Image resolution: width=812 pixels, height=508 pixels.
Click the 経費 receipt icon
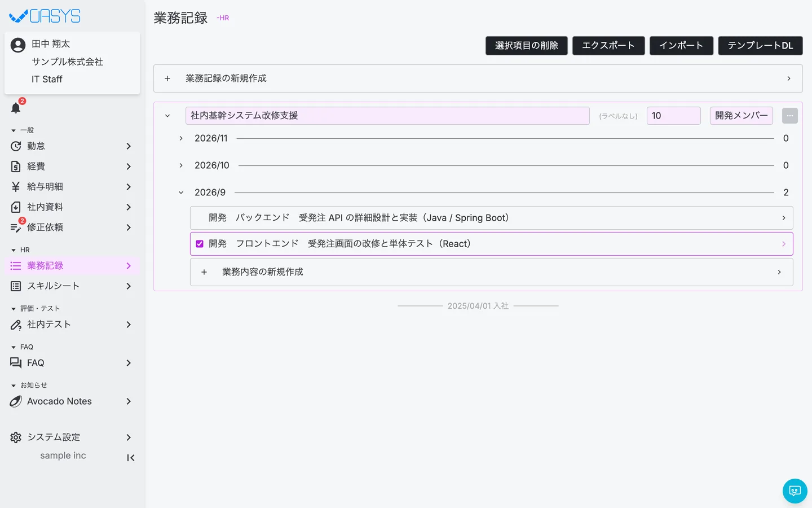[x=16, y=167]
